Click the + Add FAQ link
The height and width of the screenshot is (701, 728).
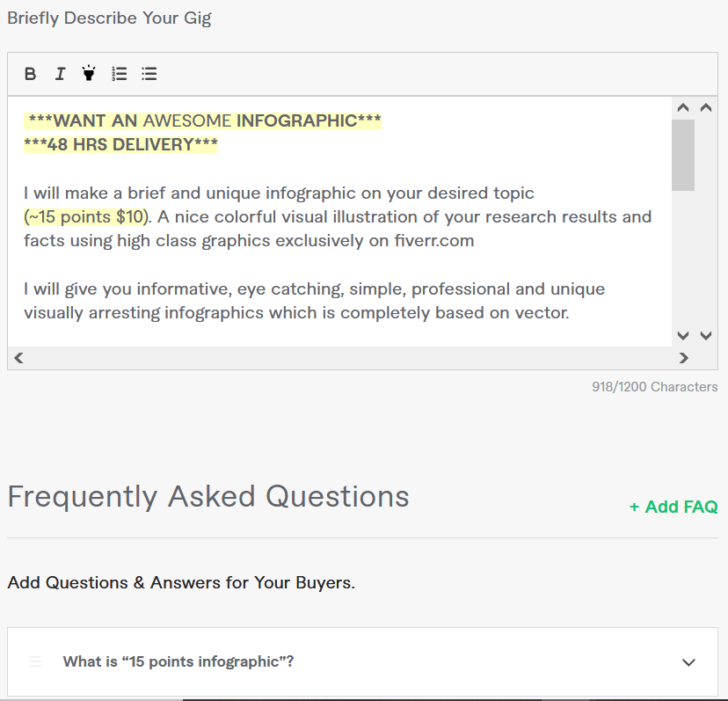click(x=673, y=507)
